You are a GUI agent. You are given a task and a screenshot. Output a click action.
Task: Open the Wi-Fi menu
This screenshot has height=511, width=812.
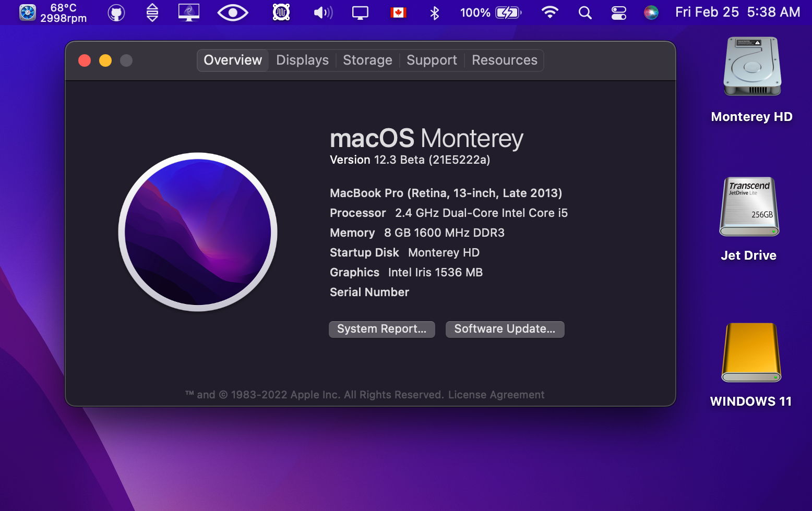pyautogui.click(x=550, y=13)
